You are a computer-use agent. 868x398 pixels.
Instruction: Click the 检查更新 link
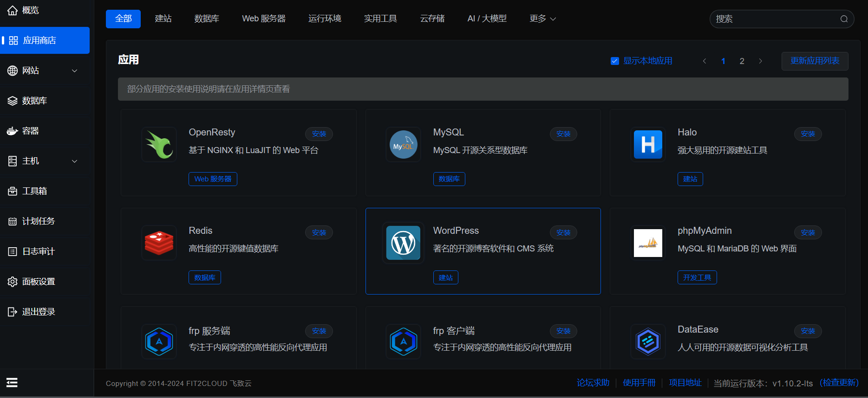[x=839, y=383]
